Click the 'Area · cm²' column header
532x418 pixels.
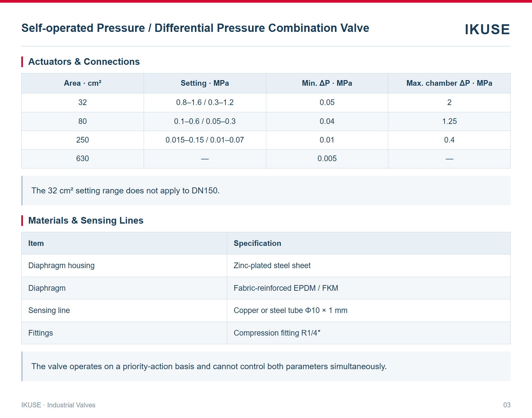[x=82, y=83]
